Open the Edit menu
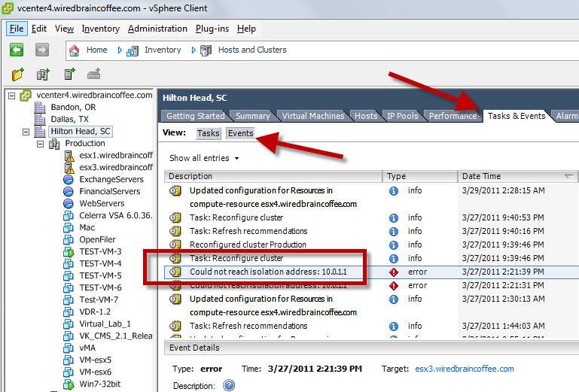The width and height of the screenshot is (579, 392). (39, 29)
